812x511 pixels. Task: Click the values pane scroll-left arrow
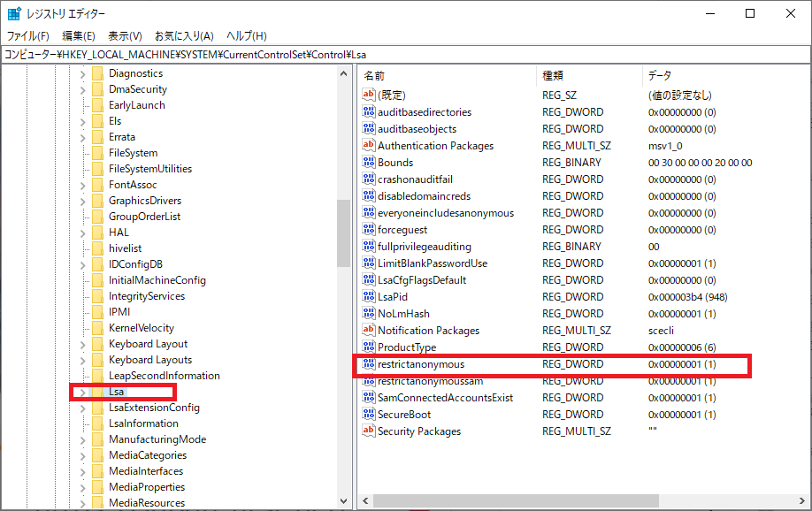(x=365, y=500)
